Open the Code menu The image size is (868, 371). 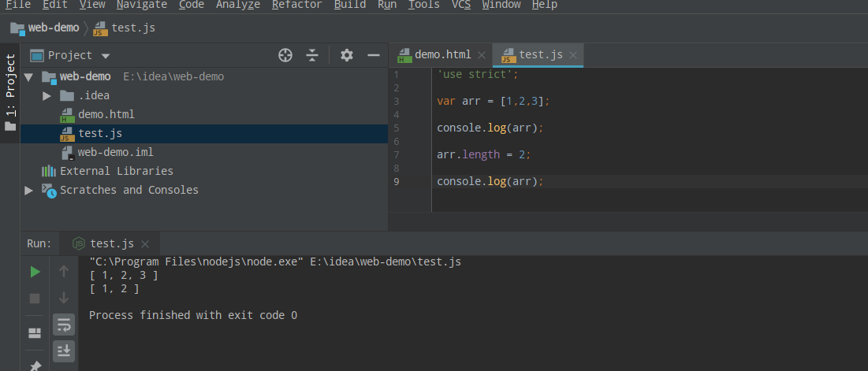[x=191, y=5]
